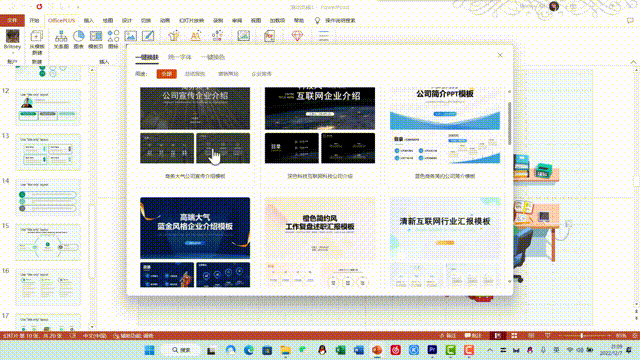
Task: Switch to the 幻灯片放映 slideshow tab
Action: click(x=192, y=20)
